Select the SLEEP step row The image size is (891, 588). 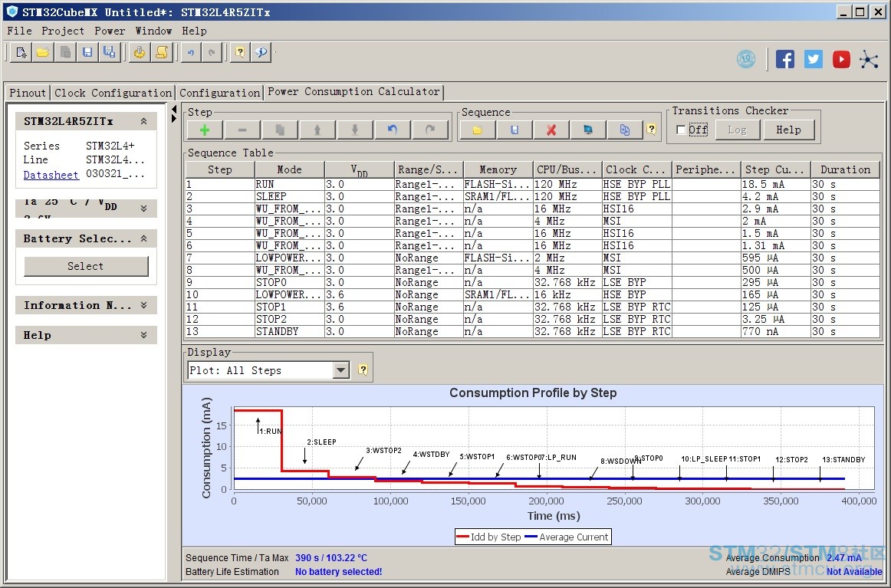point(532,196)
